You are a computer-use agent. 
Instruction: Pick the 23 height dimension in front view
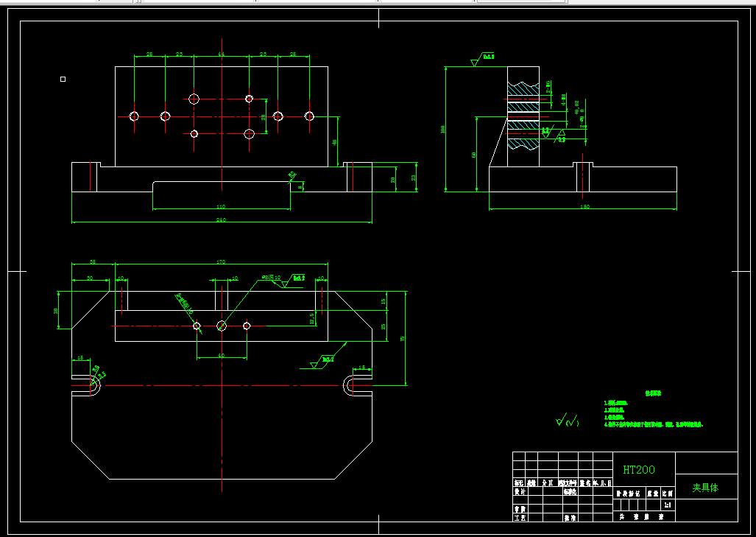click(x=414, y=177)
